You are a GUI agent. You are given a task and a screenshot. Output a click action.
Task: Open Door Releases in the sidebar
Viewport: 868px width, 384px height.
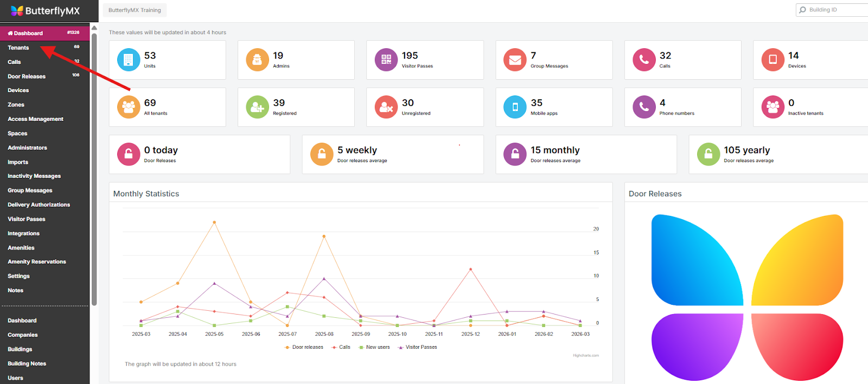pyautogui.click(x=27, y=76)
